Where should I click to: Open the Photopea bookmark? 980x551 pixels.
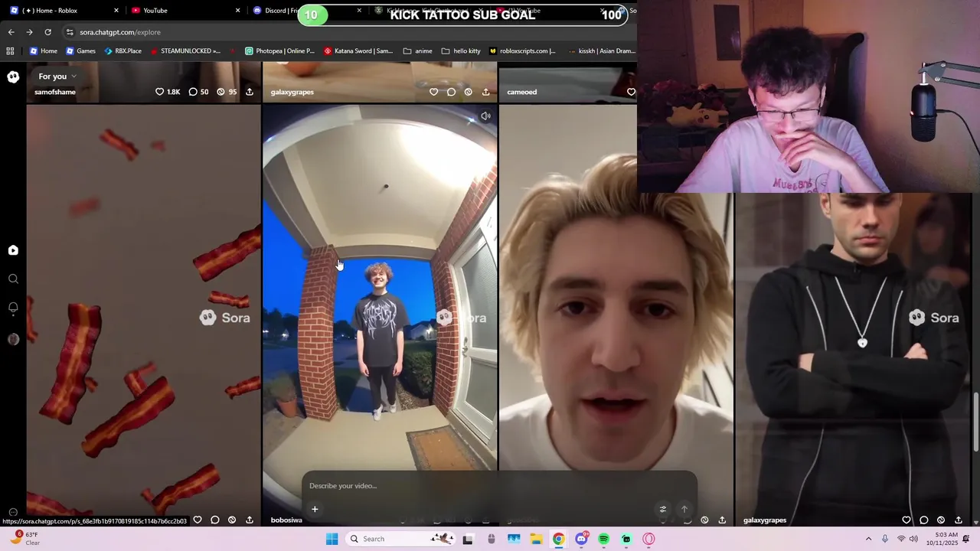click(279, 51)
